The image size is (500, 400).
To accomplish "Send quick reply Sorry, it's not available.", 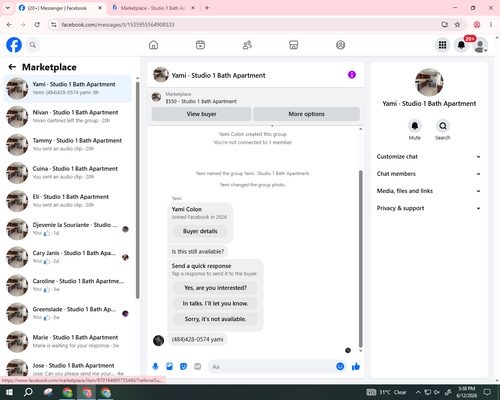I will (x=215, y=319).
